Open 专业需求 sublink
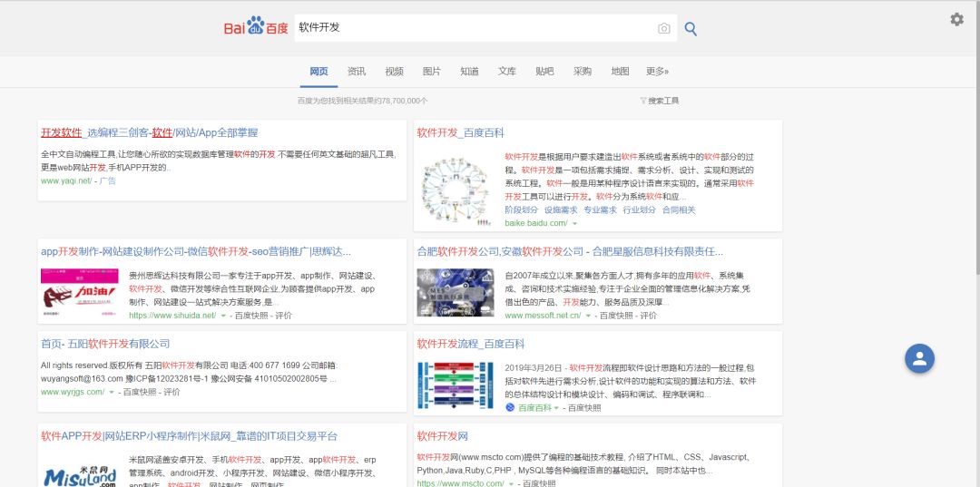The height and width of the screenshot is (487, 980). point(600,210)
